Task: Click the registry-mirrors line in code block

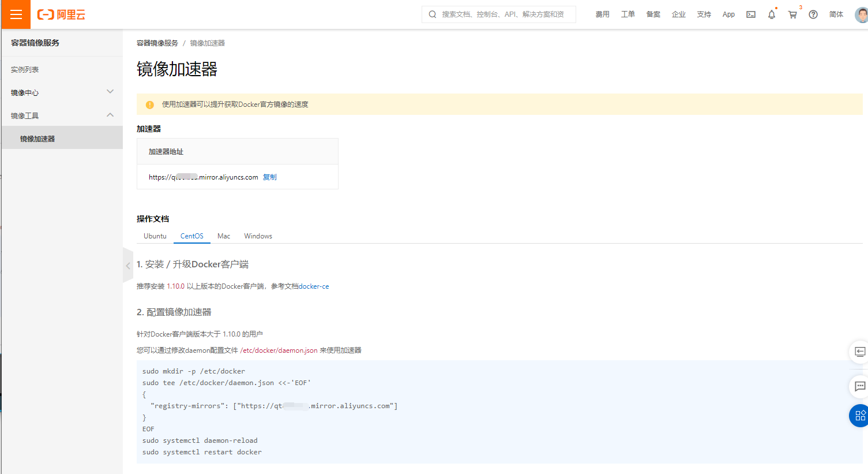Action: click(x=274, y=406)
